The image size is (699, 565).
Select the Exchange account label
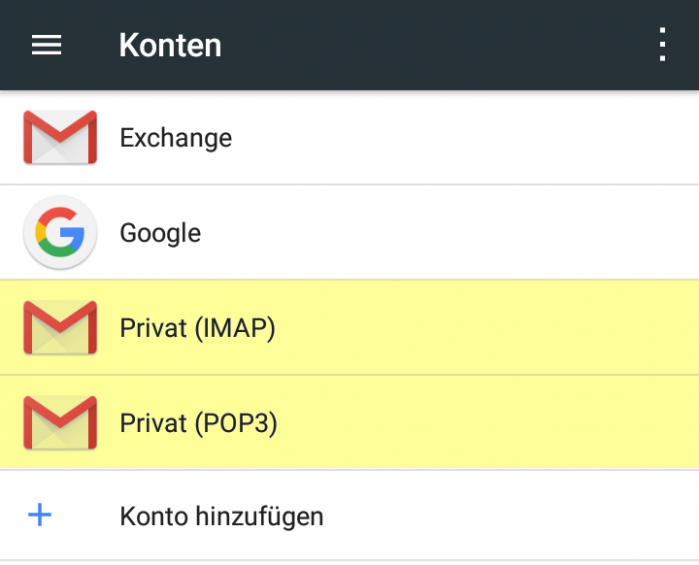click(175, 138)
